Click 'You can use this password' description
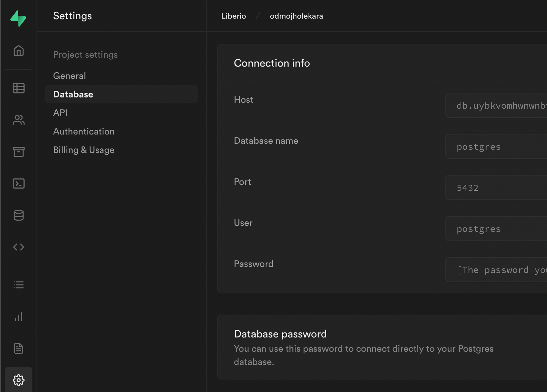Screen dimensions: 547x392 364,355
